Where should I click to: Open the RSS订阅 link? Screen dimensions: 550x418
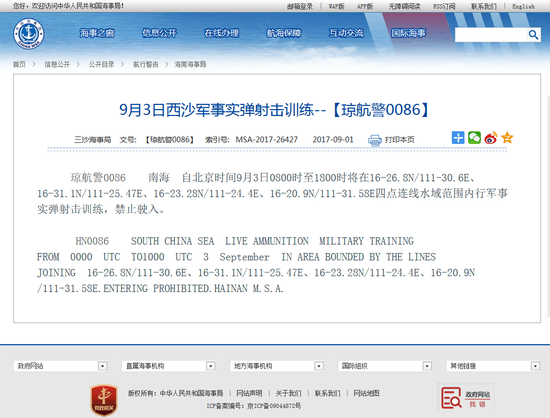coord(444,6)
